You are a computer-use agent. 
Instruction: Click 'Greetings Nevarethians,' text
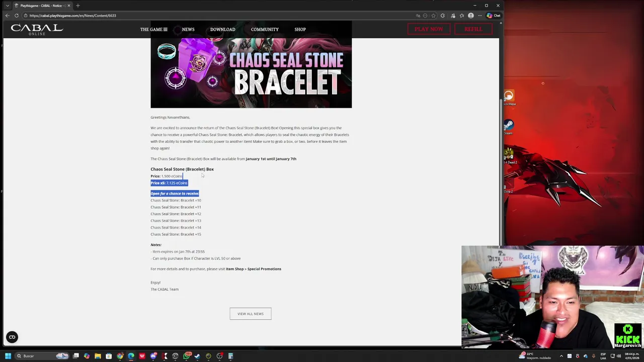[x=170, y=118]
